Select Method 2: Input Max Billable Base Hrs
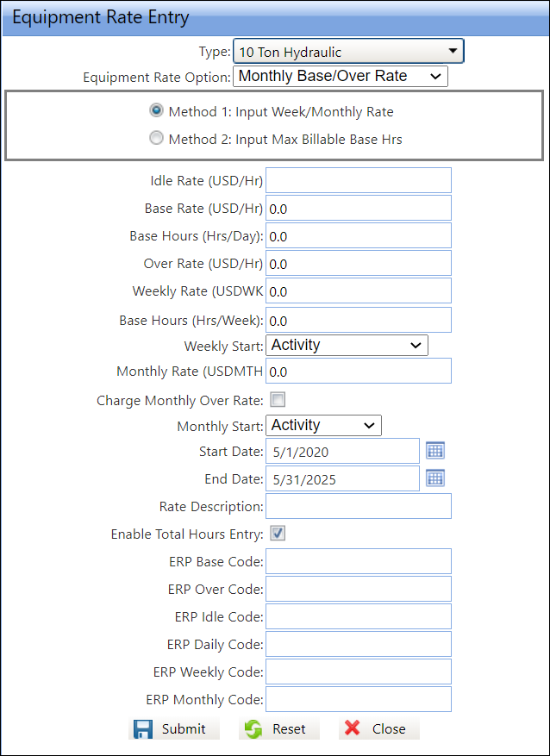This screenshot has height=756, width=550. tap(156, 138)
